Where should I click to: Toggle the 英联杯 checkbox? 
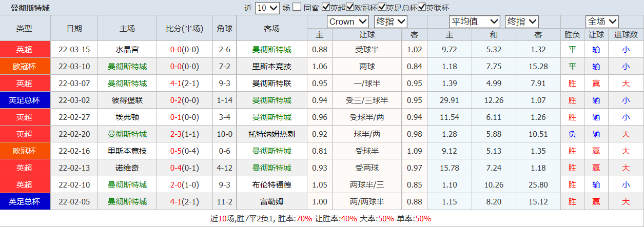click(x=422, y=8)
